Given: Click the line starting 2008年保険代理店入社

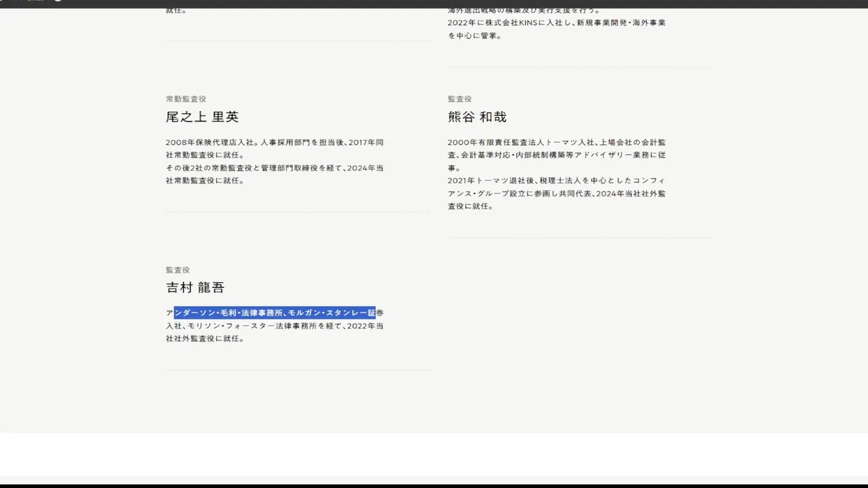Looking at the screenshot, I should point(275,142).
